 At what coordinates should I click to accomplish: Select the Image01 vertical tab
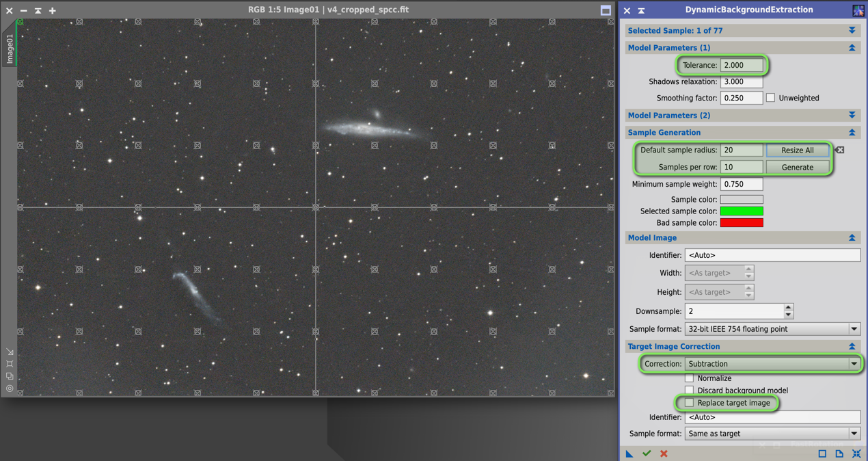(10, 49)
